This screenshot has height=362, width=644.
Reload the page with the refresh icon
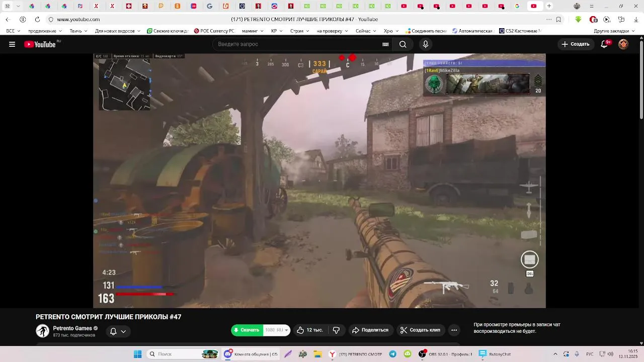[37, 19]
